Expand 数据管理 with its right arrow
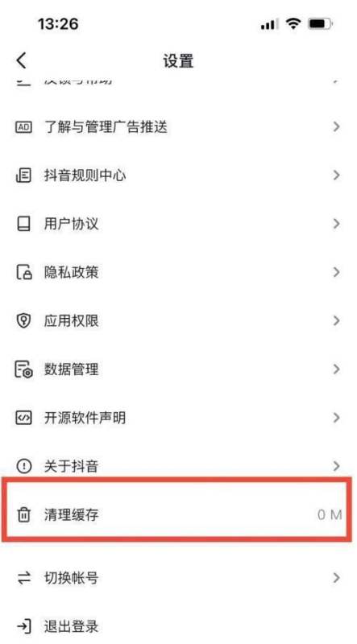The image size is (357, 644). pos(336,369)
